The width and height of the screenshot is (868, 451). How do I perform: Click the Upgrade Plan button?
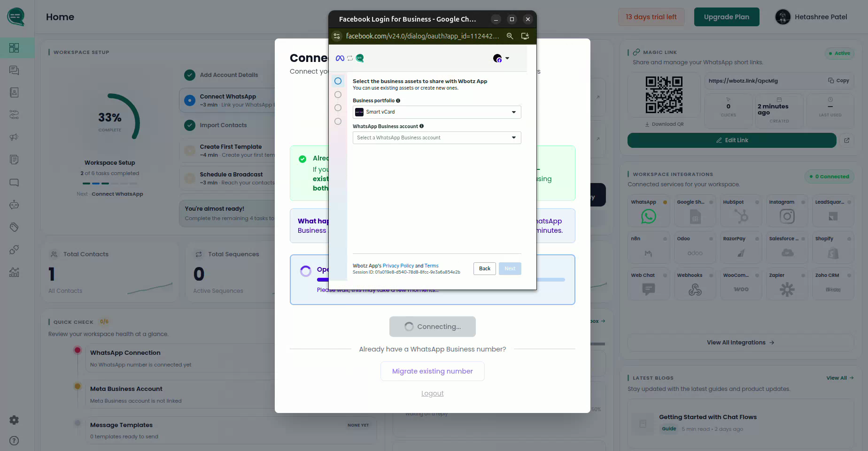(x=727, y=17)
